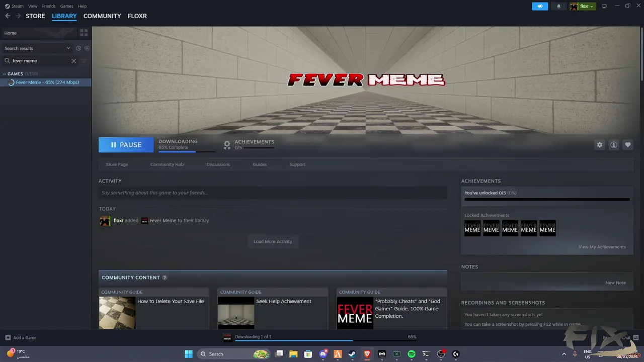644x362 pixels.
Task: Click taskbar Search box
Action: coord(233,354)
